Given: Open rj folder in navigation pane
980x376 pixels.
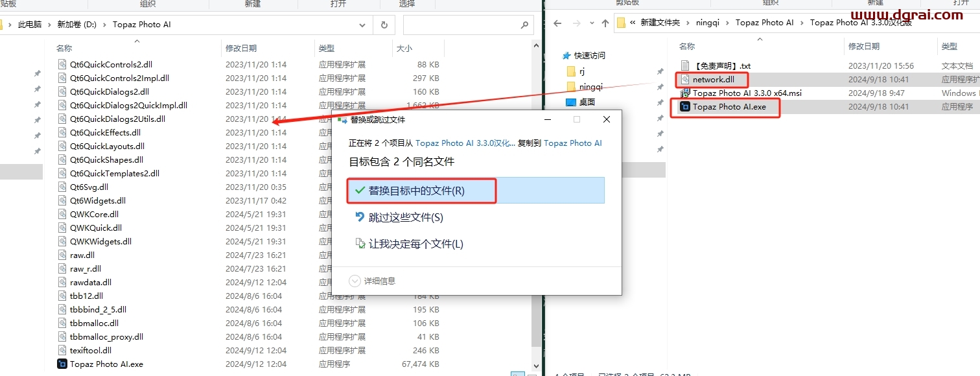Looking at the screenshot, I should pos(582,71).
